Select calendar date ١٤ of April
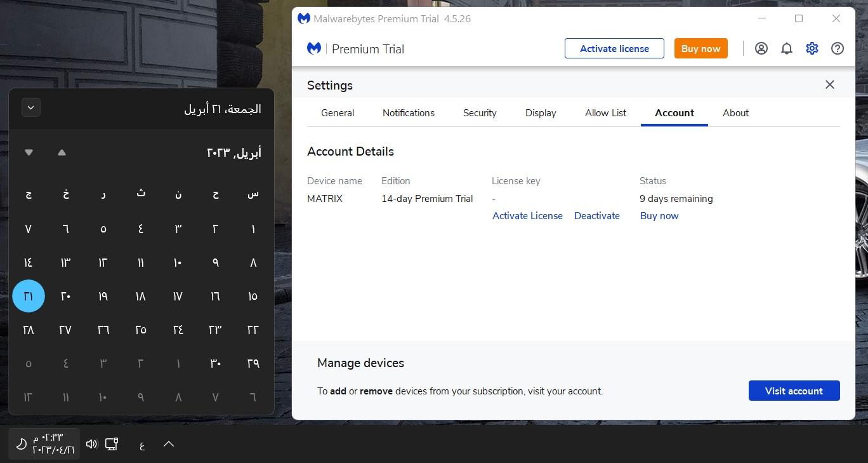 coord(29,262)
